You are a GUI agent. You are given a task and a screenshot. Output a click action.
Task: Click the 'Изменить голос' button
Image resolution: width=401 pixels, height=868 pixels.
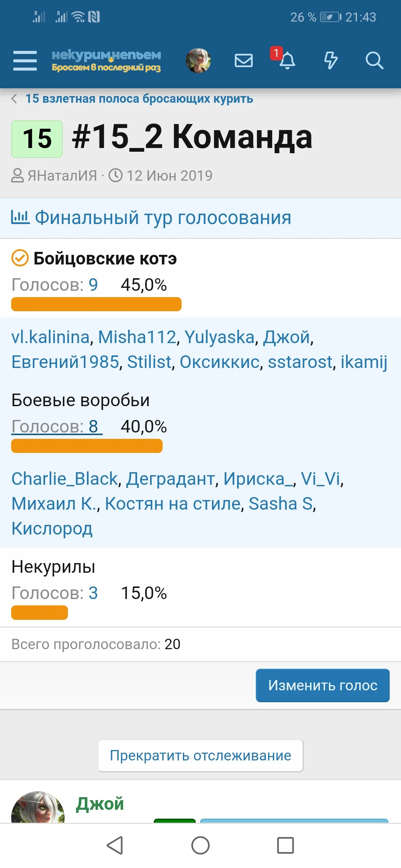click(x=322, y=685)
